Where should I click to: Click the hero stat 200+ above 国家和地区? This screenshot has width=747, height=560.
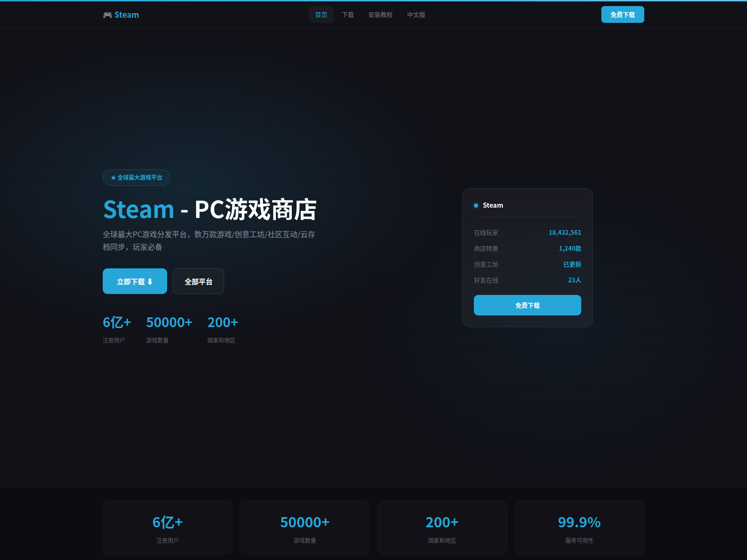223,322
